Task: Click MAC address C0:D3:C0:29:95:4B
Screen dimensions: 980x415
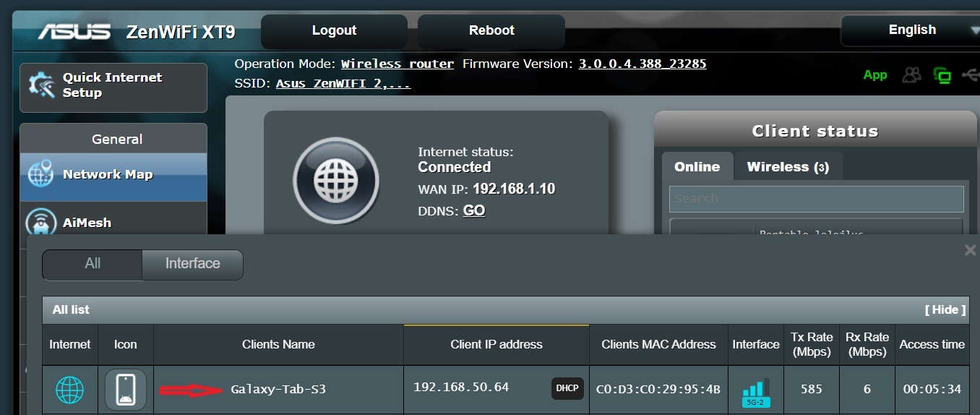Action: pyautogui.click(x=658, y=390)
